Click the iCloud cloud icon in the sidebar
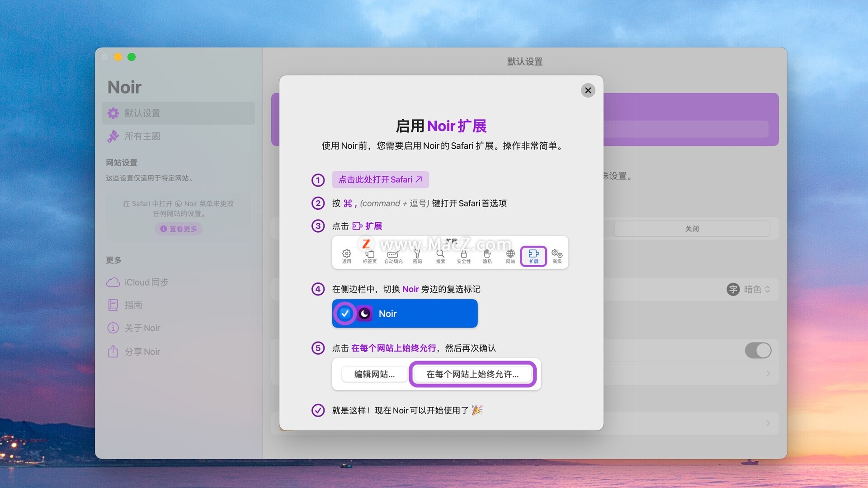The image size is (868, 488). click(113, 282)
